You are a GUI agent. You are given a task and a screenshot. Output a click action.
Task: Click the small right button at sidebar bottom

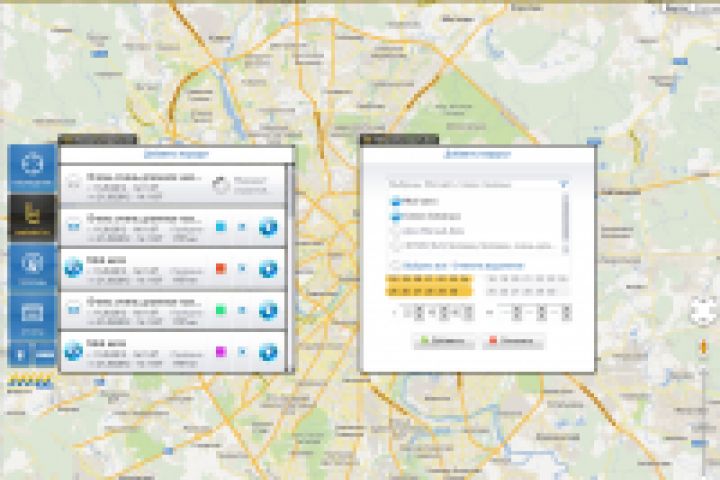click(45, 355)
